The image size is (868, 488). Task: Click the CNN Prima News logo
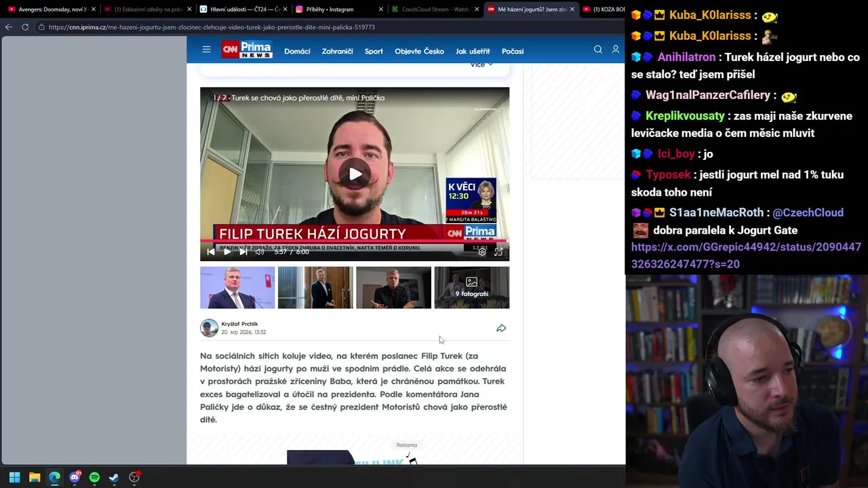247,49
